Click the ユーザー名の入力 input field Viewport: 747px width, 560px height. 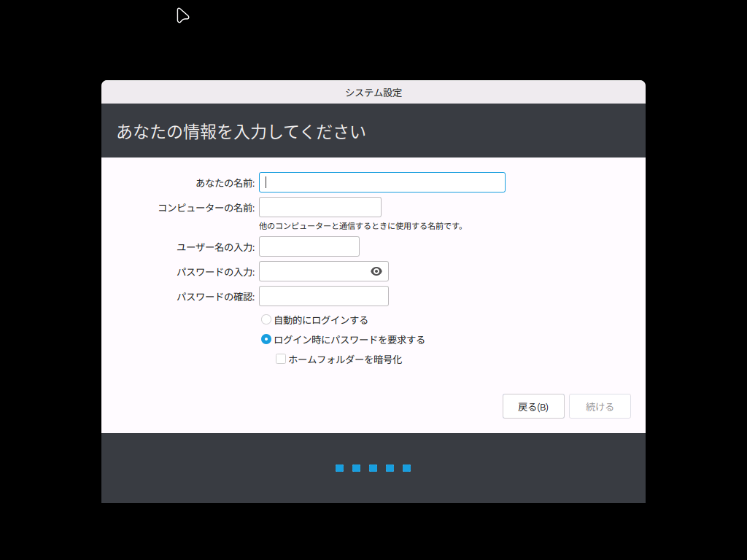309,246
